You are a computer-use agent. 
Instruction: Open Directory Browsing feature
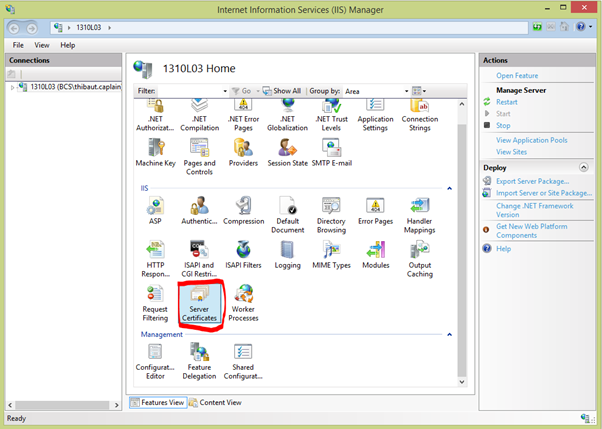331,215
